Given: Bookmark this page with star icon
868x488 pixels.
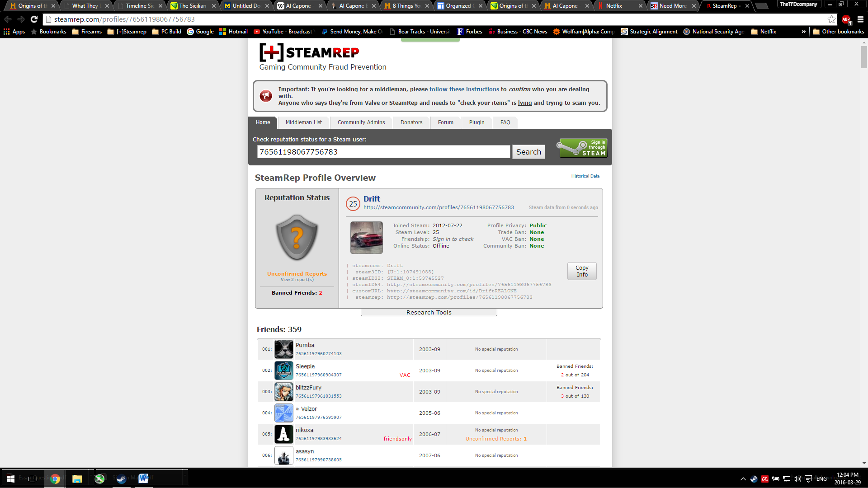Looking at the screenshot, I should pos(831,19).
